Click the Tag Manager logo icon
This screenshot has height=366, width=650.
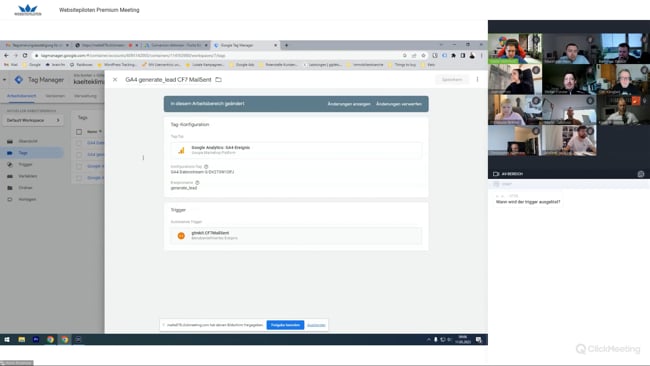(19, 80)
